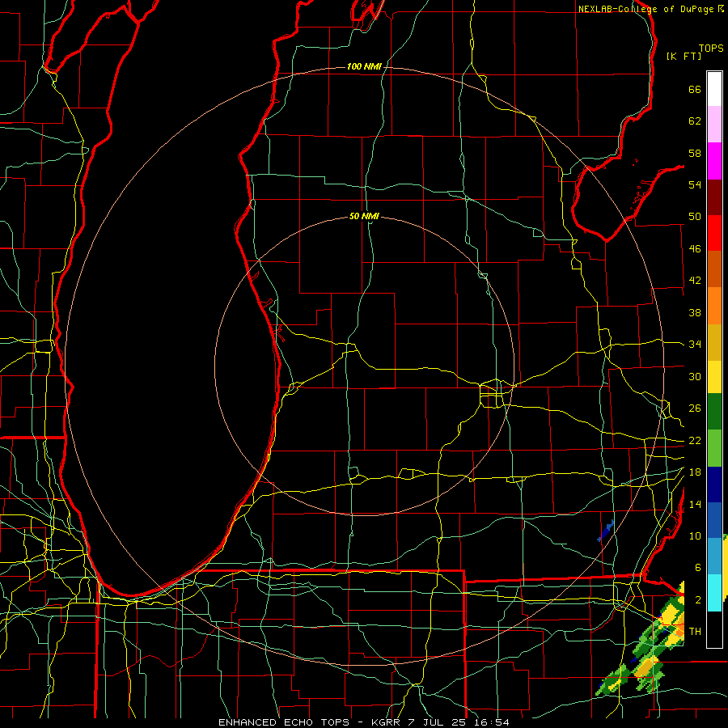Click the legend value 6
The width and height of the screenshot is (728, 728).
(697, 568)
